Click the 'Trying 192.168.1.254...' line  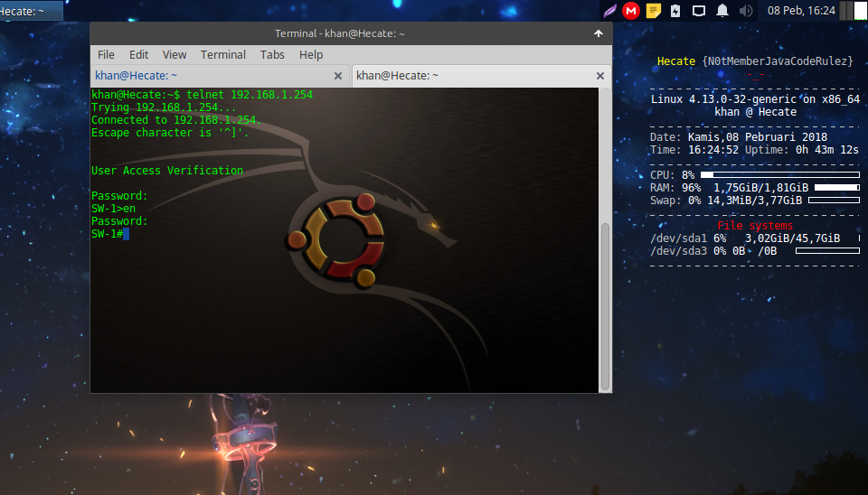[x=164, y=107]
